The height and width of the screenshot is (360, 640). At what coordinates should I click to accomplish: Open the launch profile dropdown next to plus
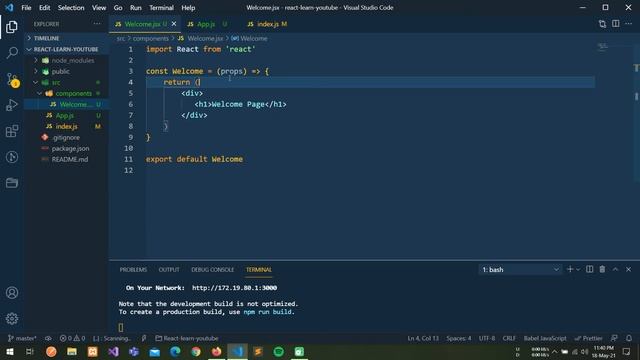tap(578, 269)
